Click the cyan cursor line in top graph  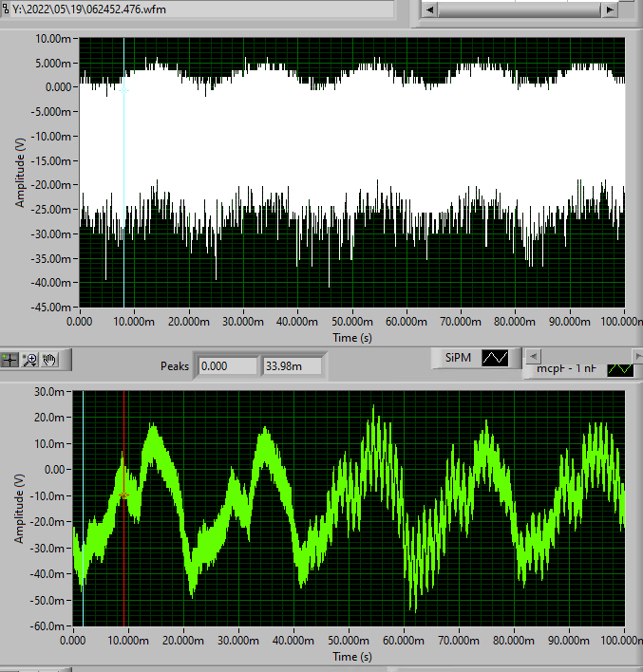point(123,171)
